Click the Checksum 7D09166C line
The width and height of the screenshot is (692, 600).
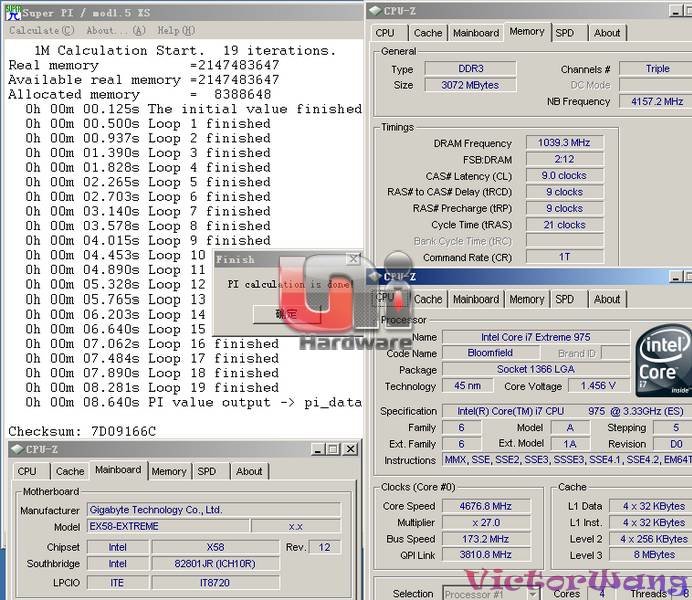pos(82,431)
